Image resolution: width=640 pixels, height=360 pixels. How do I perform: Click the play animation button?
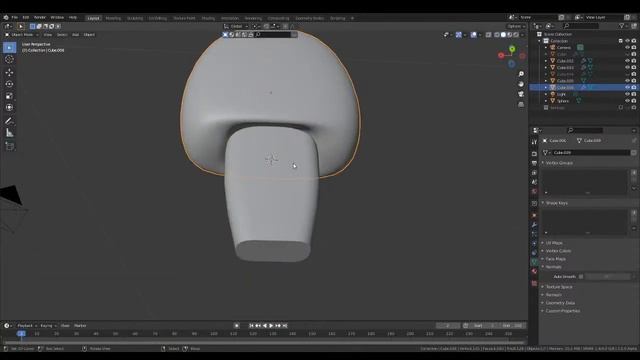[x=271, y=326]
